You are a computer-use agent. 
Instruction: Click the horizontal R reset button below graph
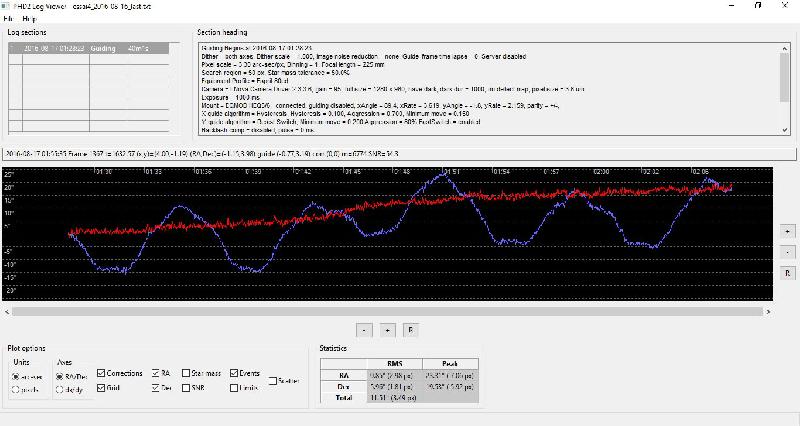tap(410, 330)
